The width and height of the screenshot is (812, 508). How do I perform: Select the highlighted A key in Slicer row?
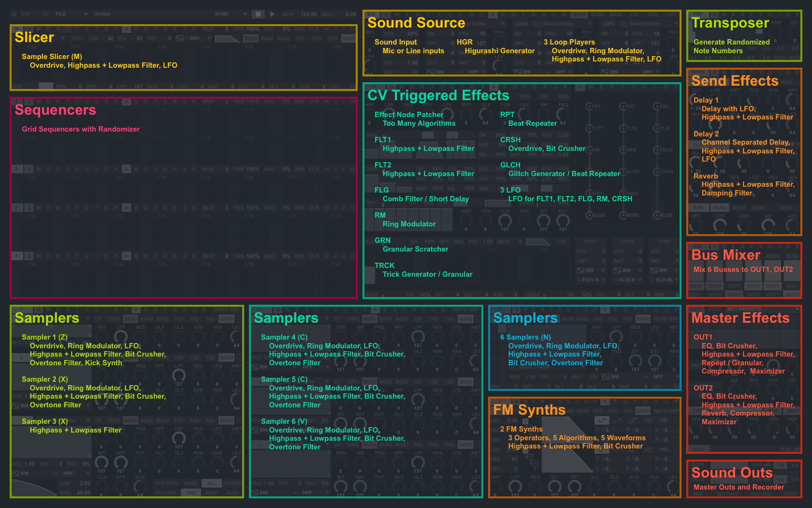126,29
